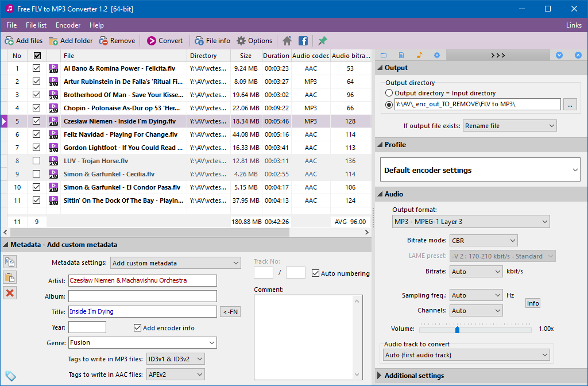Clear metadata with red X icon
This screenshot has width=588, height=386.
10,293
